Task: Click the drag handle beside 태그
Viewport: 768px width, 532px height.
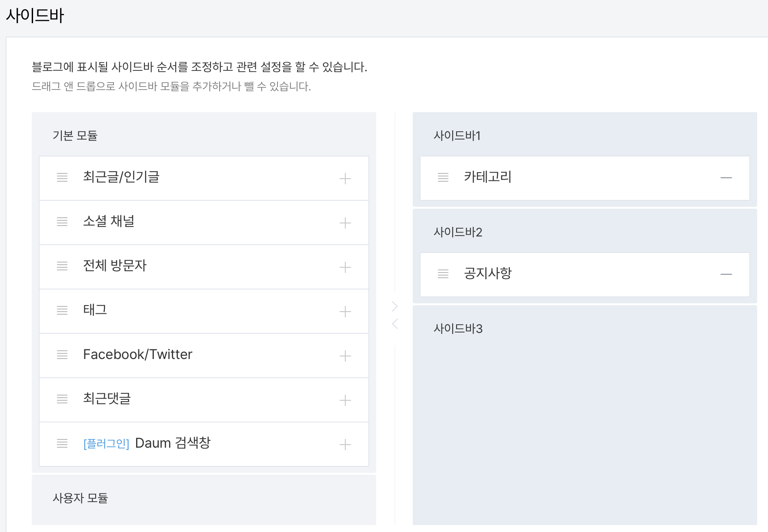Action: click(x=62, y=311)
